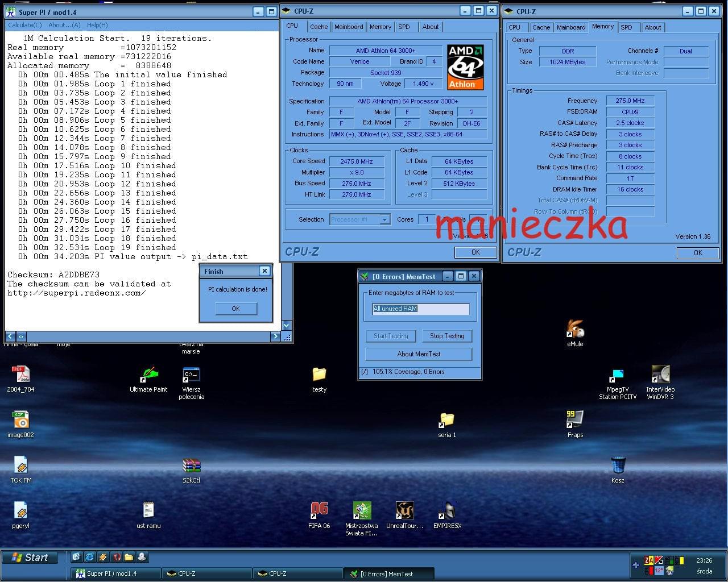Open the Windows Start menu
Viewport: 728px width, 582px height.
coord(30,558)
